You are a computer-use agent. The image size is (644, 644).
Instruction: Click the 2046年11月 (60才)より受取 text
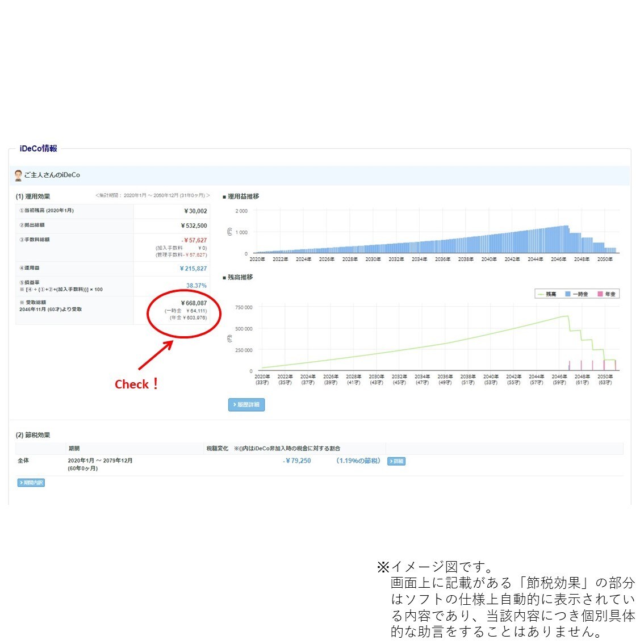point(51,310)
